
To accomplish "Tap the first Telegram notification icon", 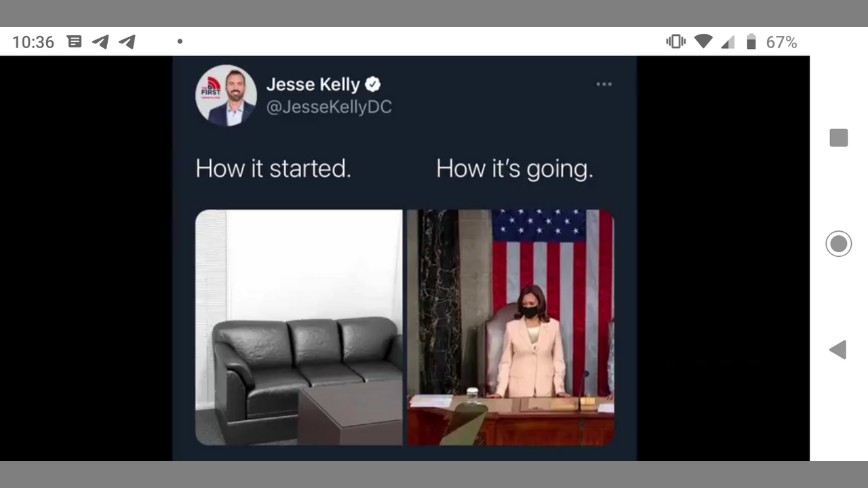I will pyautogui.click(x=100, y=42).
